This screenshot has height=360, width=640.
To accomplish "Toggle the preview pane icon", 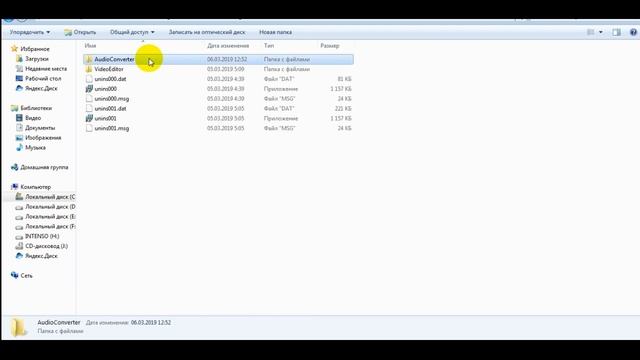I will pos(616,32).
